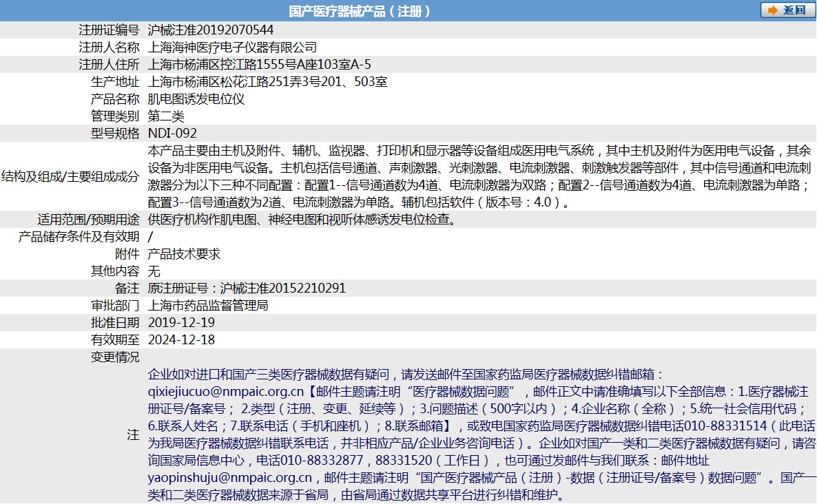This screenshot has width=817, height=504.
Task: Click the 型号规格 label
Action: [115, 134]
